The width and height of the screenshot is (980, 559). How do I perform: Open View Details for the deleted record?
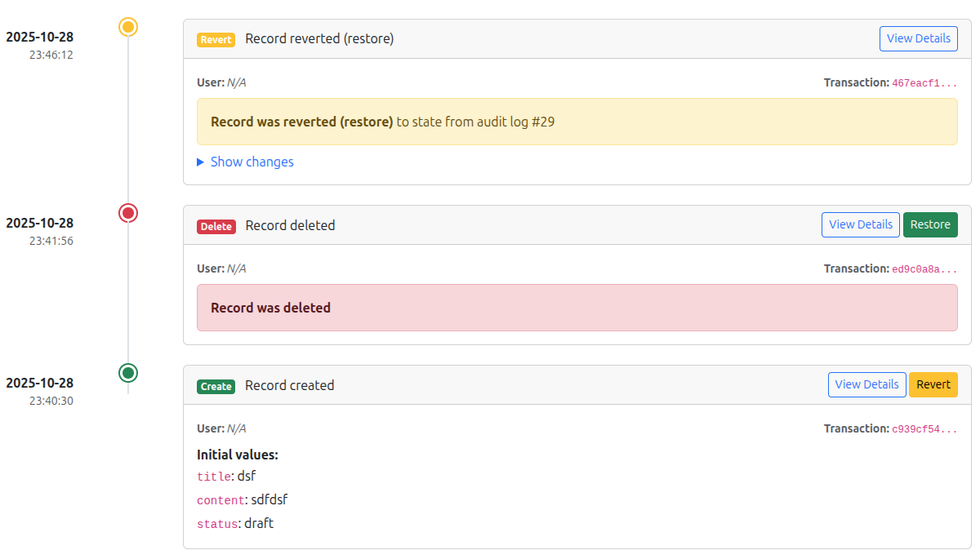pyautogui.click(x=860, y=224)
